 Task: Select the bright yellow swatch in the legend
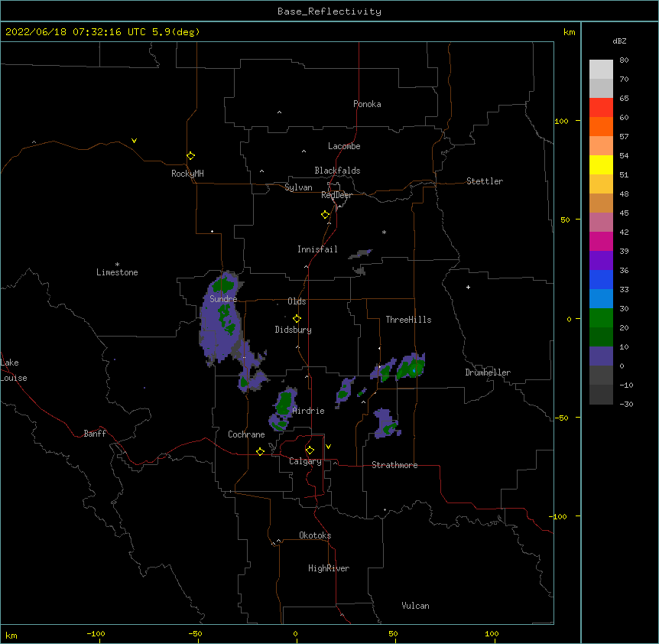[601, 164]
